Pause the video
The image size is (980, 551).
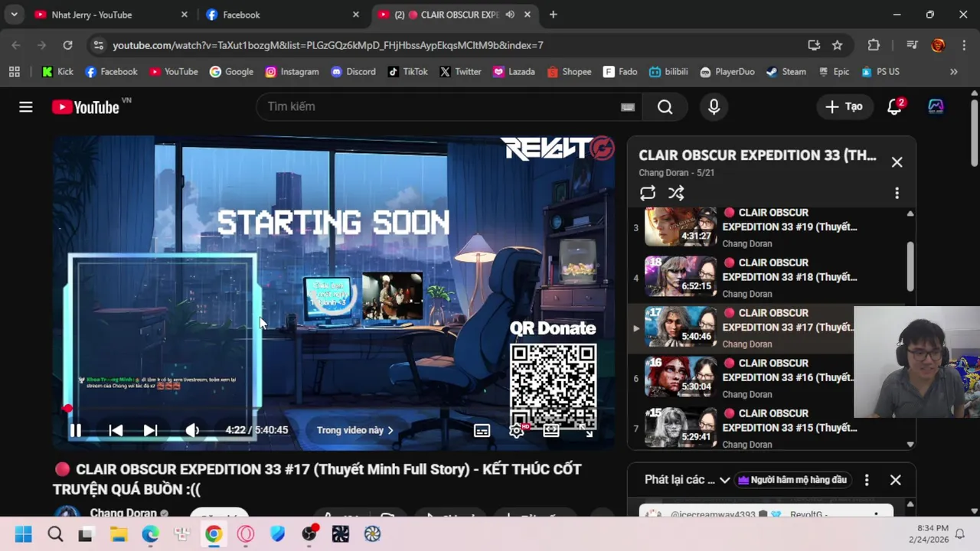coord(75,430)
